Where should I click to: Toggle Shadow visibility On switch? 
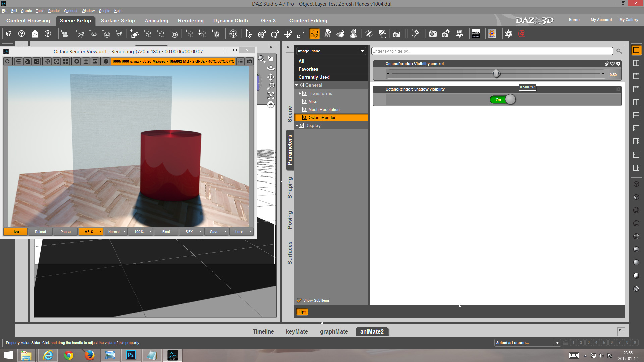[502, 100]
